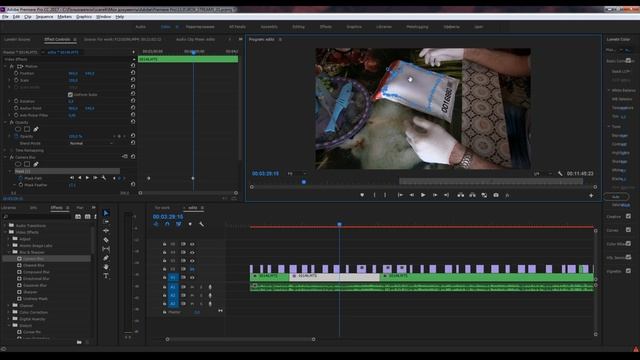The height and width of the screenshot is (360, 640).
Task: Toggle Color Wheels checkbox in Lumetri
Action: (x=628, y=244)
